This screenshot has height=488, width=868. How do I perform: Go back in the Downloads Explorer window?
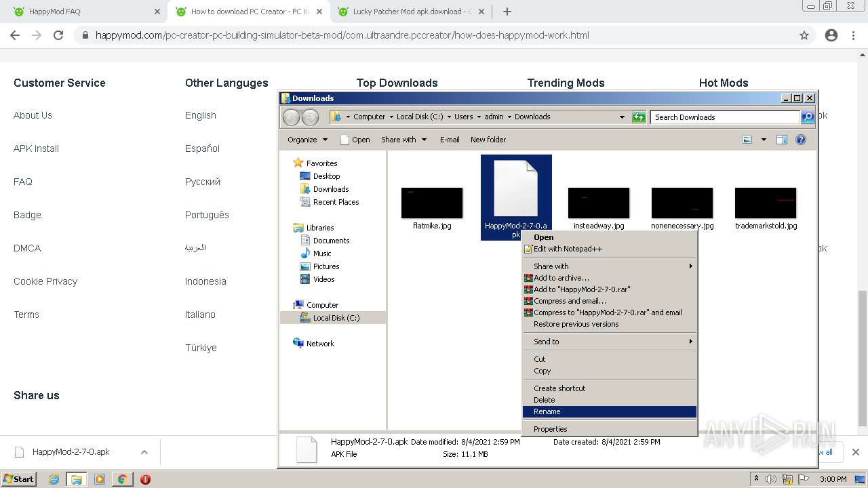291,117
